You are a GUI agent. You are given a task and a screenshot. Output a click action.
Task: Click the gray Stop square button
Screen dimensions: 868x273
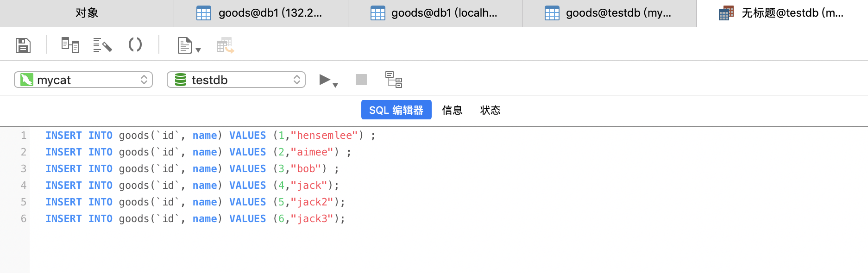361,80
